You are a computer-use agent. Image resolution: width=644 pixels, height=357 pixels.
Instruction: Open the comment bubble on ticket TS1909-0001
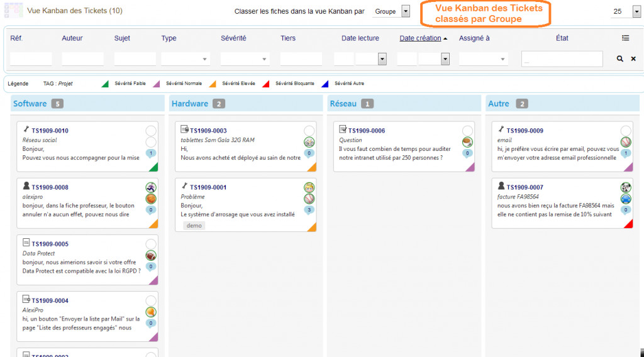309,210
